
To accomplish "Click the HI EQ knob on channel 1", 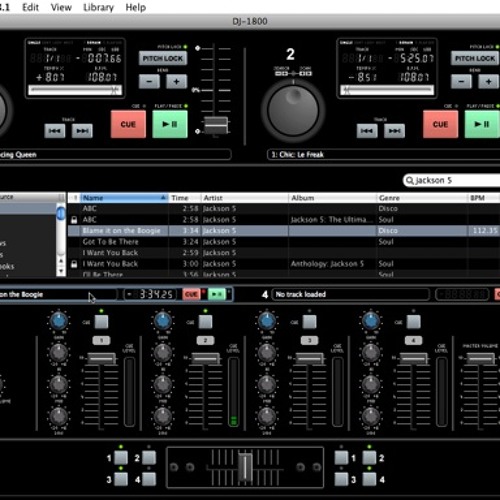I will coord(59,353).
